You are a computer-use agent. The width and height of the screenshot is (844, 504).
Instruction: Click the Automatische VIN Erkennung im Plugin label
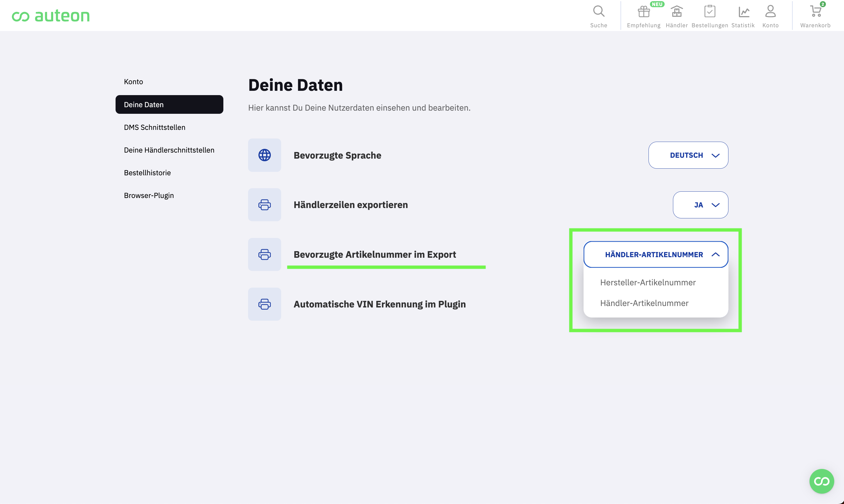tap(379, 304)
